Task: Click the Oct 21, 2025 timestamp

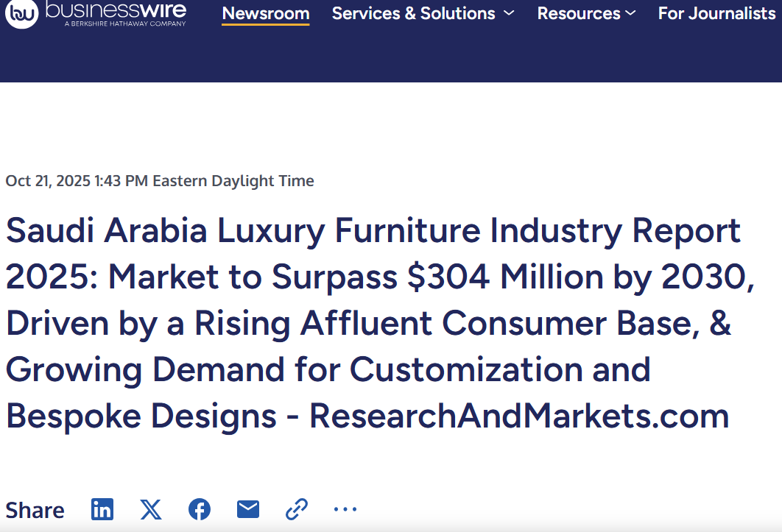Action: click(160, 181)
